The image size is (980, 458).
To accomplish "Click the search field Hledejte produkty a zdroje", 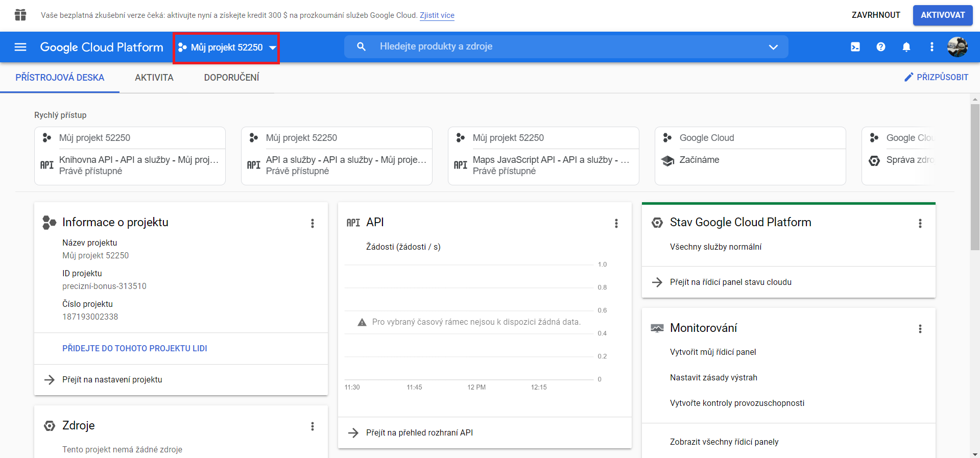I will [562, 46].
